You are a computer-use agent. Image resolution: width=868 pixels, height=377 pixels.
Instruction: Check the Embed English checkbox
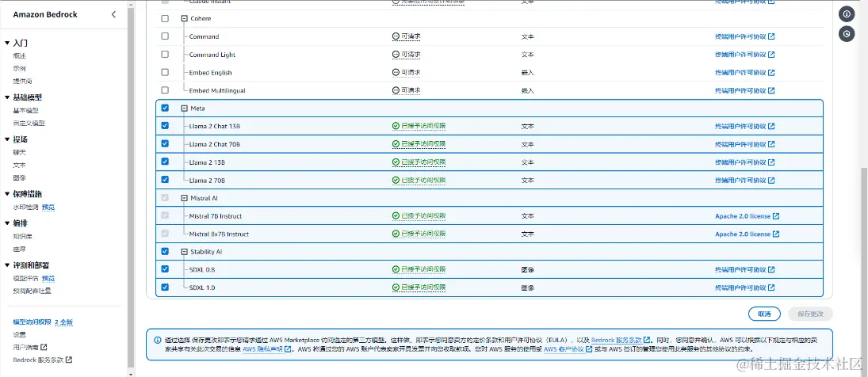pos(165,72)
